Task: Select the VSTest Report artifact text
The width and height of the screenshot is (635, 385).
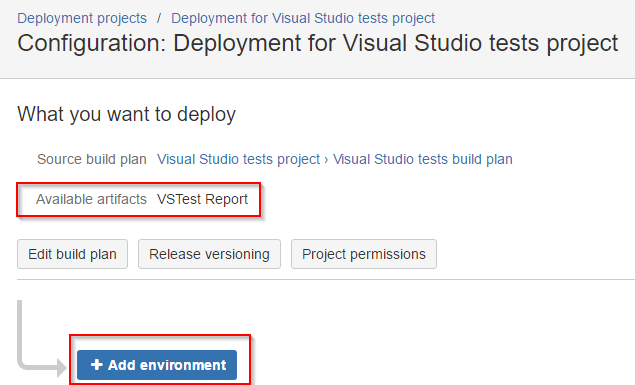Action: click(x=202, y=199)
